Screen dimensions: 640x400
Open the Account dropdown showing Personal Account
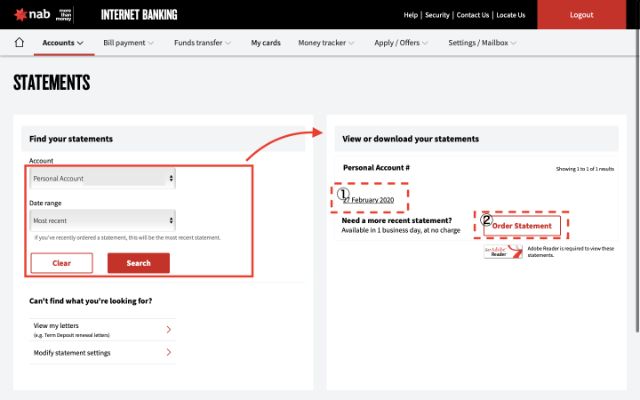pyautogui.click(x=102, y=178)
